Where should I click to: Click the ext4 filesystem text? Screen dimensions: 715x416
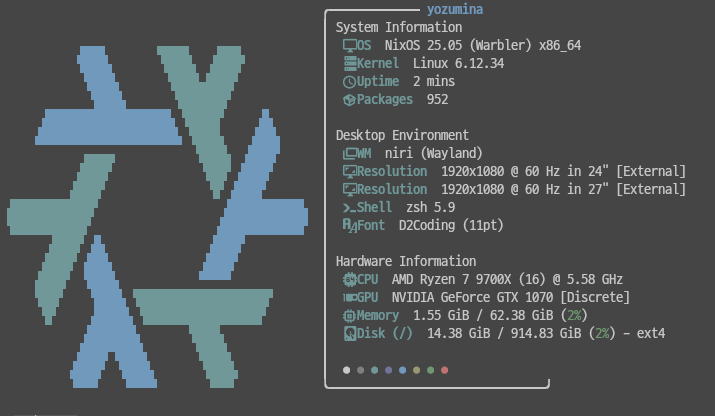click(651, 333)
